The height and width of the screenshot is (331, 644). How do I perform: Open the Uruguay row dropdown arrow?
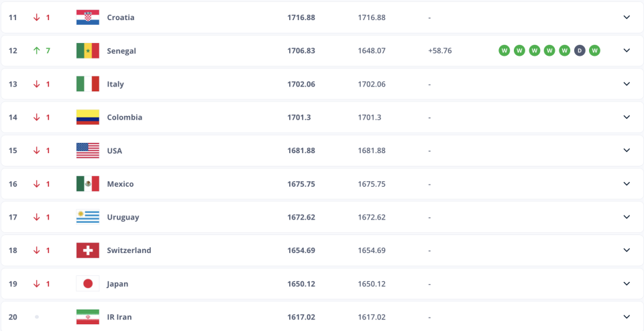click(x=627, y=217)
